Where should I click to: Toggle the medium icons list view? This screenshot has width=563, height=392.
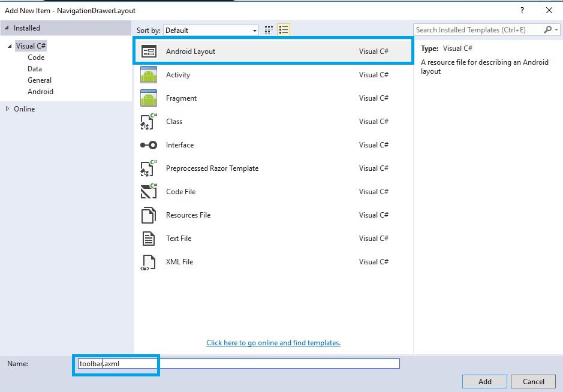point(283,29)
